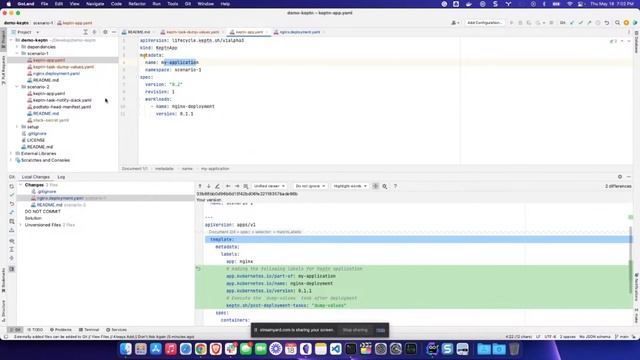The height and width of the screenshot is (360, 640).
Task: Click the Rollback icon in the Git panel sidebar
Action: pyautogui.click(x=11, y=204)
